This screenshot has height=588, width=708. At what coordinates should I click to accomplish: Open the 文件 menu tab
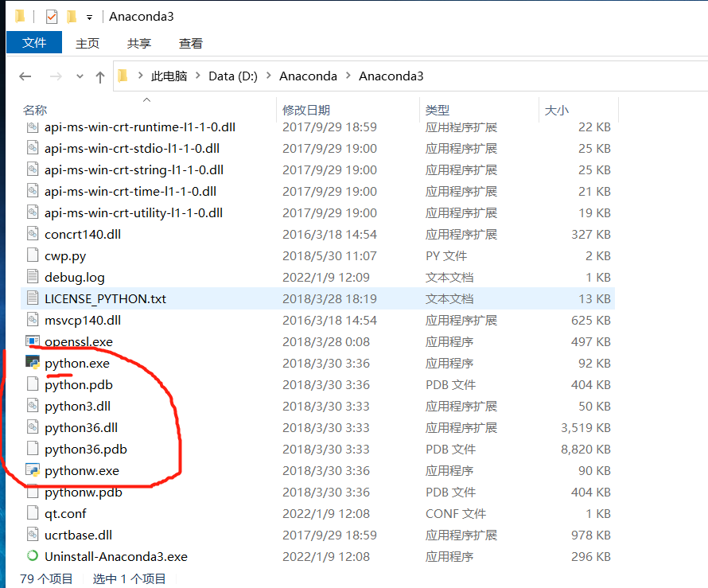(34, 42)
